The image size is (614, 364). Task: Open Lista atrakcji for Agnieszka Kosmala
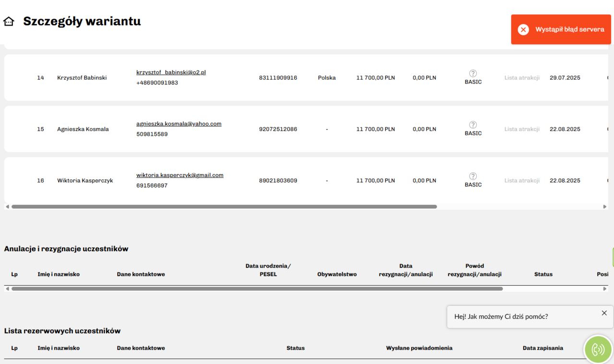point(522,129)
